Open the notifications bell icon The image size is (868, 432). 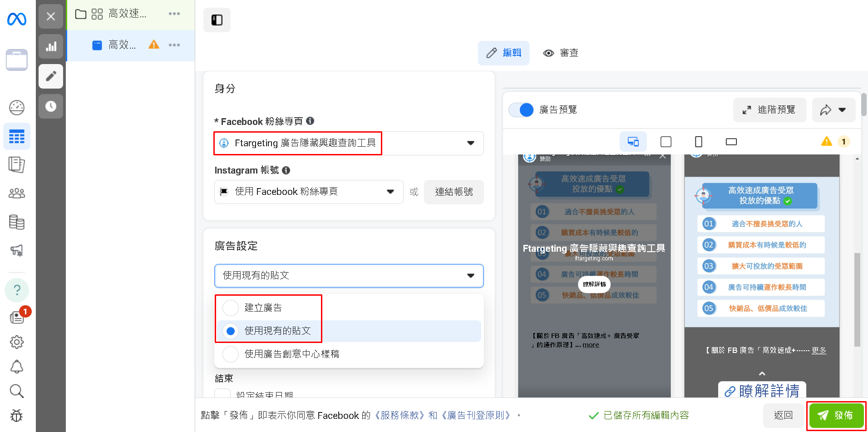pyautogui.click(x=17, y=367)
